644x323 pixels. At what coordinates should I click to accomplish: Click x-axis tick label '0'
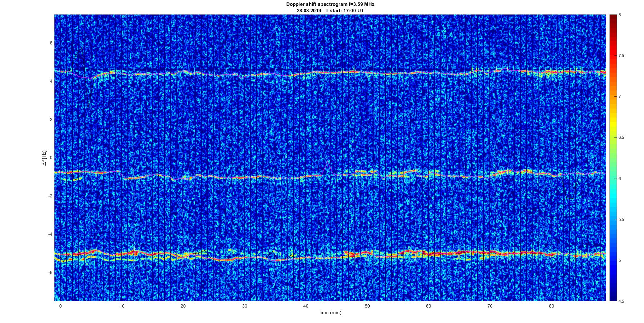60,306
